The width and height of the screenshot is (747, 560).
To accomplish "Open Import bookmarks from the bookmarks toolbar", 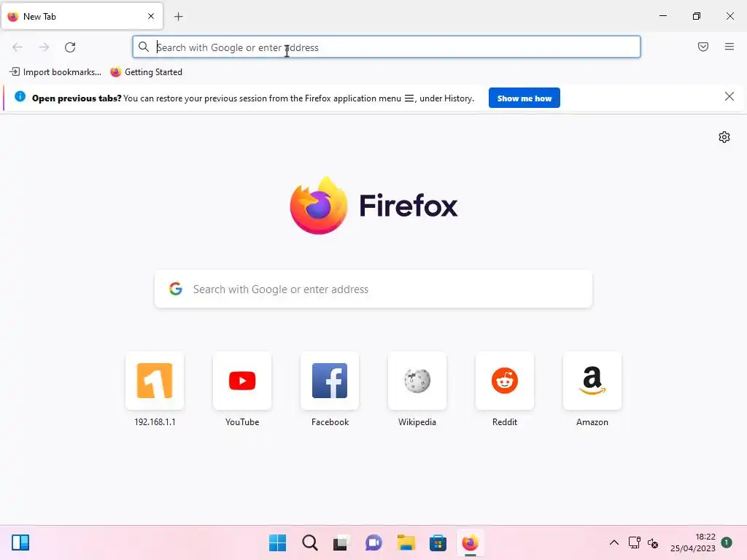I will point(55,72).
